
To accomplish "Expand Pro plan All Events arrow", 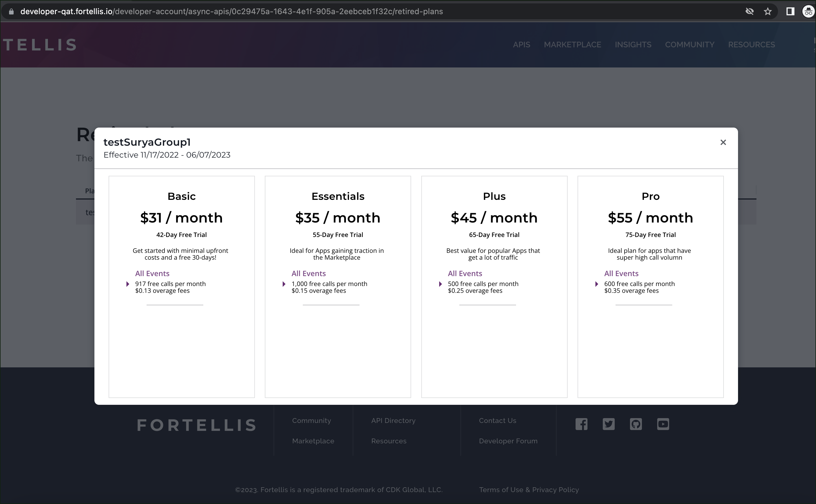I will tap(597, 284).
